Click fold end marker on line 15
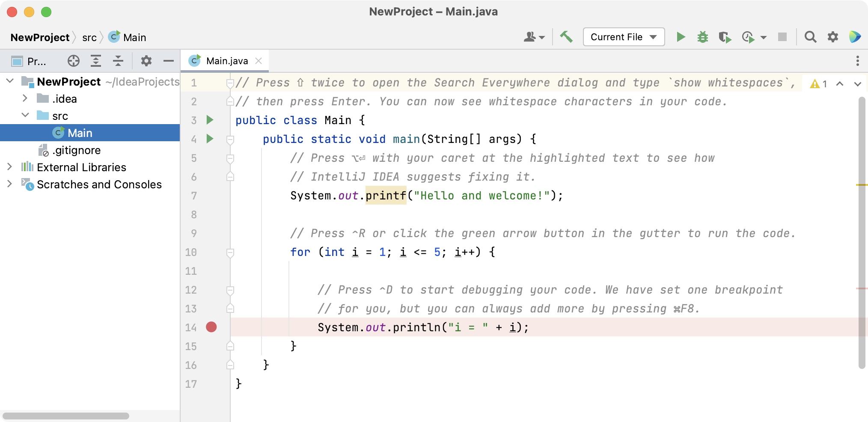The height and width of the screenshot is (422, 868). point(230,346)
